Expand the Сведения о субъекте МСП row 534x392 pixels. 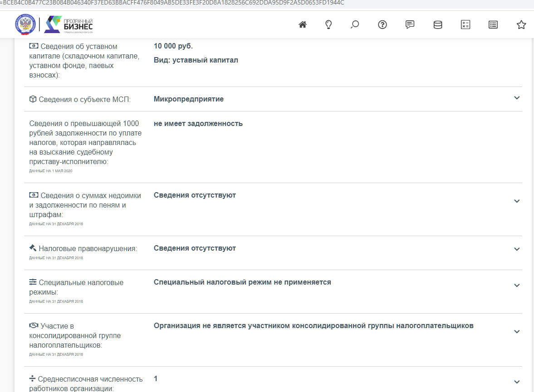[x=517, y=98]
